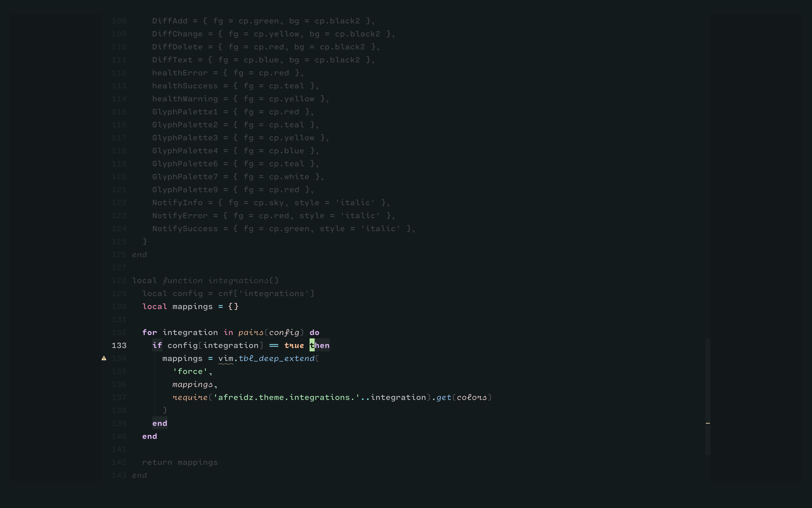Click 'local' keyword on line 130

coord(155,306)
